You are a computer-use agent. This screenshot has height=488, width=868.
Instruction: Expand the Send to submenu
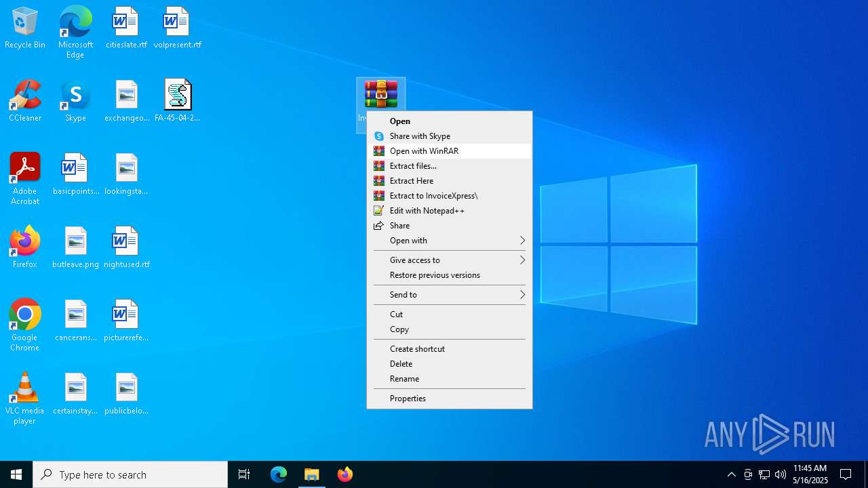pos(450,295)
